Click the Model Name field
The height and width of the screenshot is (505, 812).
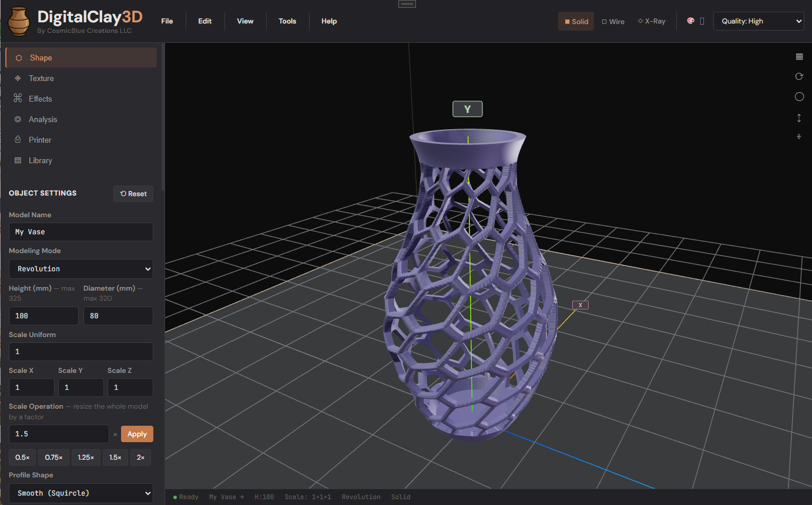click(x=81, y=232)
